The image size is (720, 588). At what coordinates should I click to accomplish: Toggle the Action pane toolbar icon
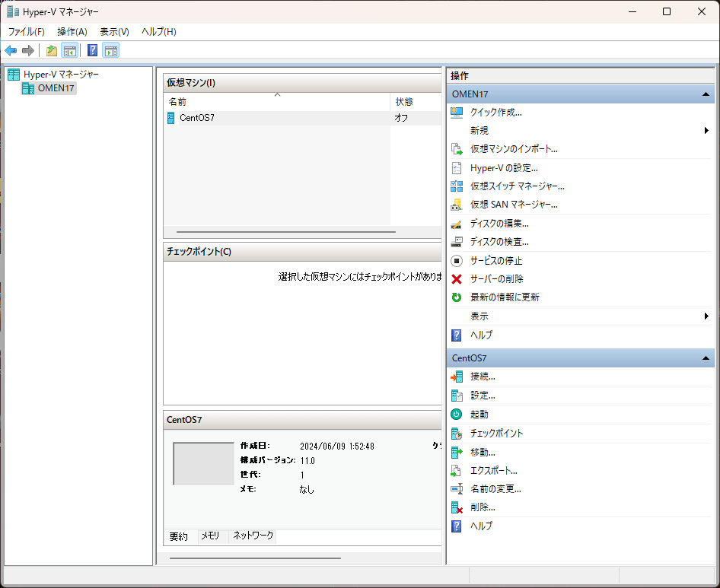click(111, 50)
